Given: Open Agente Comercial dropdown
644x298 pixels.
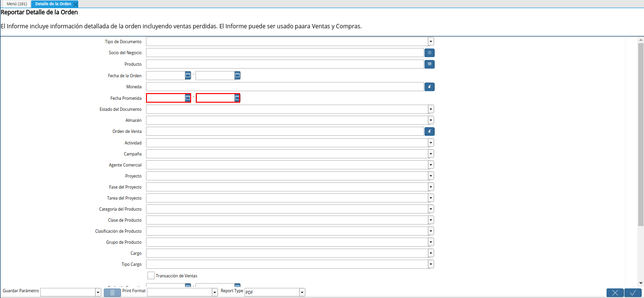Looking at the screenshot, I should 431,165.
